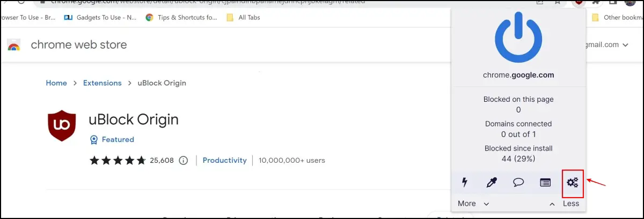
Task: Click the ratings info circle icon
Action: click(x=184, y=160)
